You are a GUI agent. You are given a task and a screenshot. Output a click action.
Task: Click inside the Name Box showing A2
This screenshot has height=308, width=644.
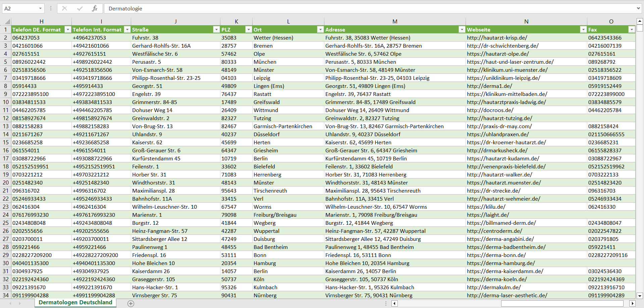pos(19,8)
